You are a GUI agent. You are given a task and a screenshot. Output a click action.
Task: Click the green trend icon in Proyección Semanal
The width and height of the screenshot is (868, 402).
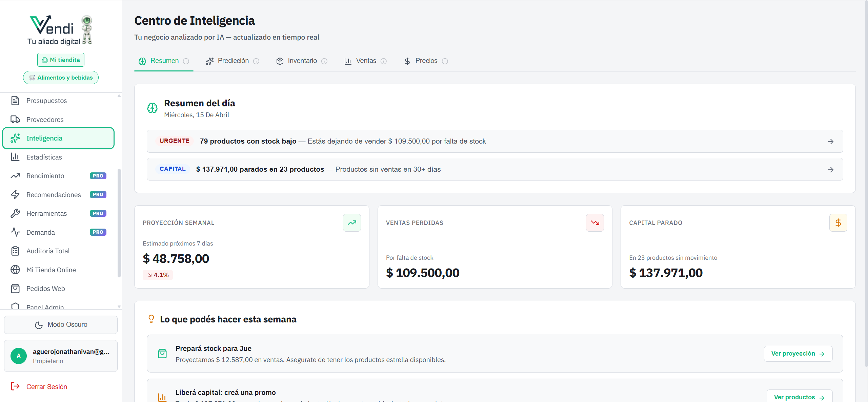point(352,223)
